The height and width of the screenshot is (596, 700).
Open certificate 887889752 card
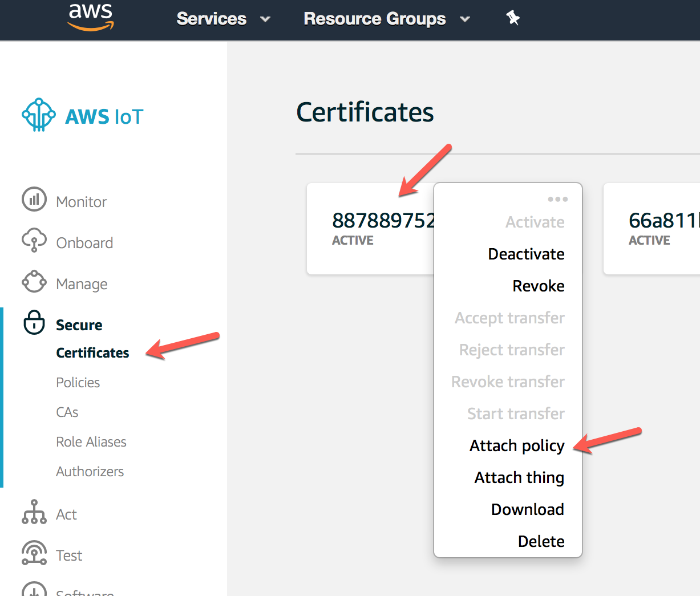click(x=371, y=229)
